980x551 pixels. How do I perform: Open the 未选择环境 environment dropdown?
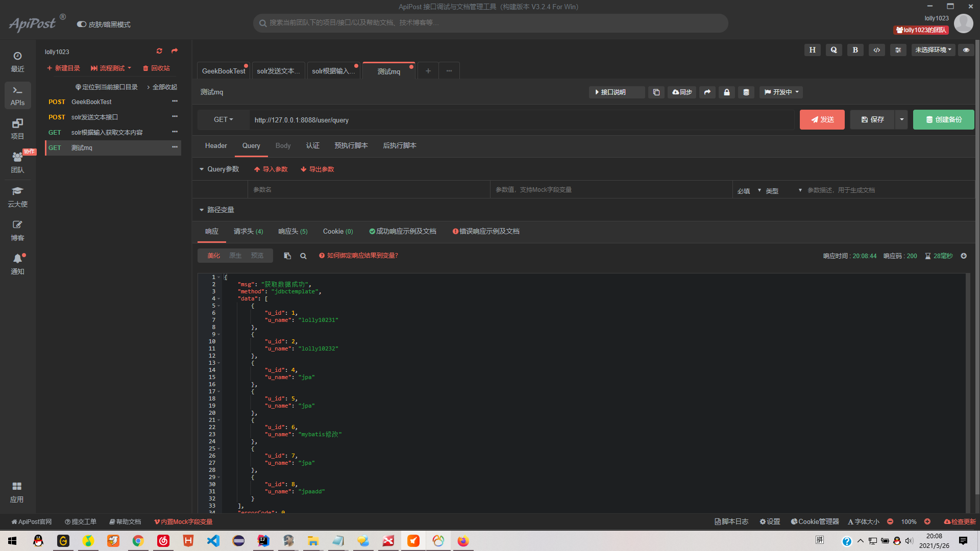coord(933,50)
